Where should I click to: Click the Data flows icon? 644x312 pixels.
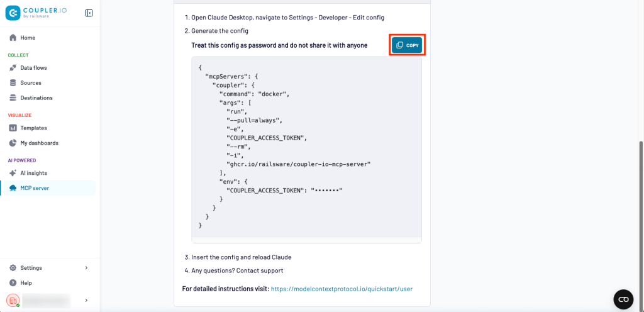coord(13,68)
